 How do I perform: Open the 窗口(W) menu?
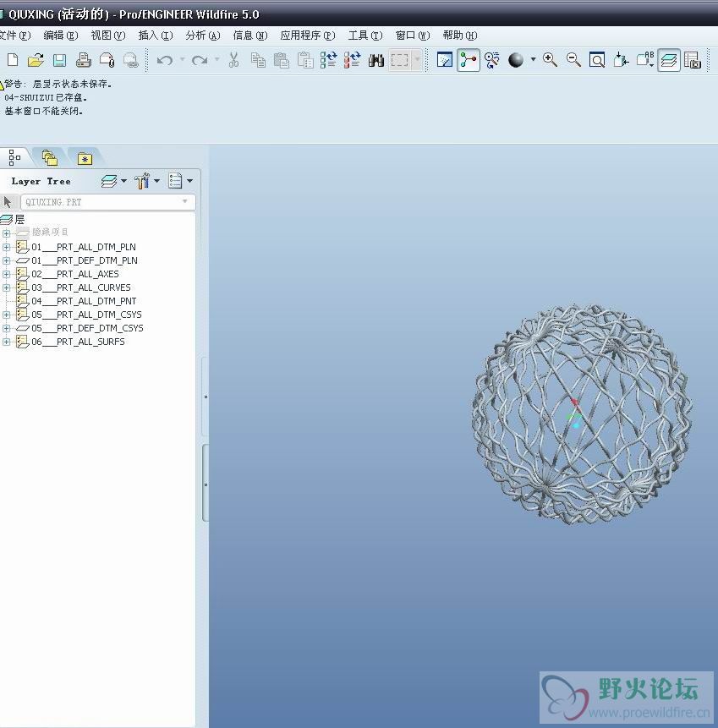[x=413, y=36]
